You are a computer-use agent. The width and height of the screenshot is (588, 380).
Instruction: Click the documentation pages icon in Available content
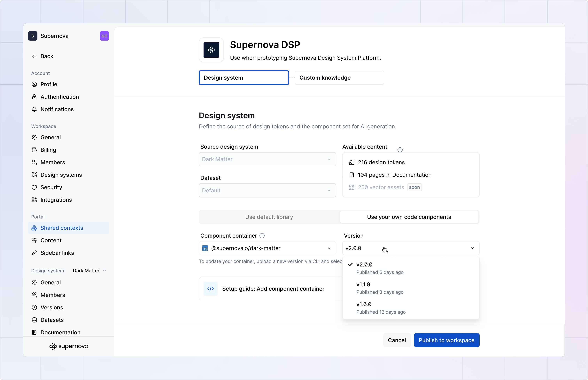(x=352, y=175)
